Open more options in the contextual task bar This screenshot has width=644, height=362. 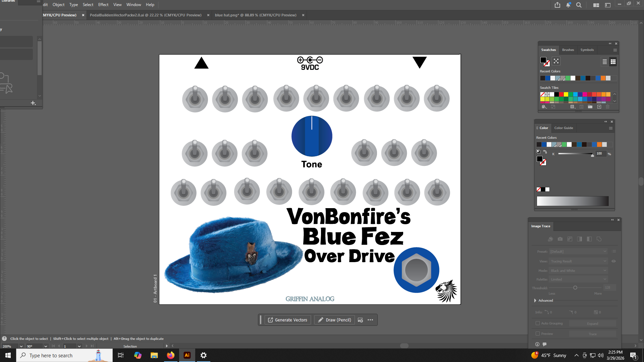click(x=370, y=320)
